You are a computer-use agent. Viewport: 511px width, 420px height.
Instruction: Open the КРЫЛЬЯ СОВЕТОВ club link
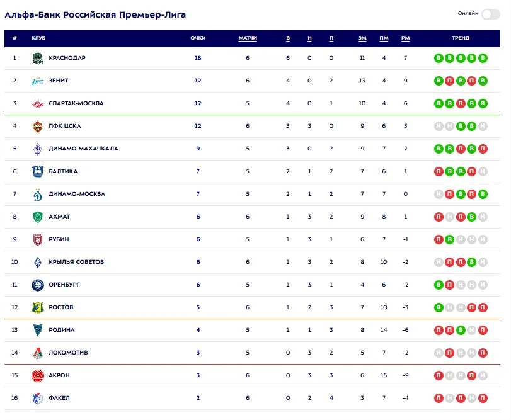[76, 262]
